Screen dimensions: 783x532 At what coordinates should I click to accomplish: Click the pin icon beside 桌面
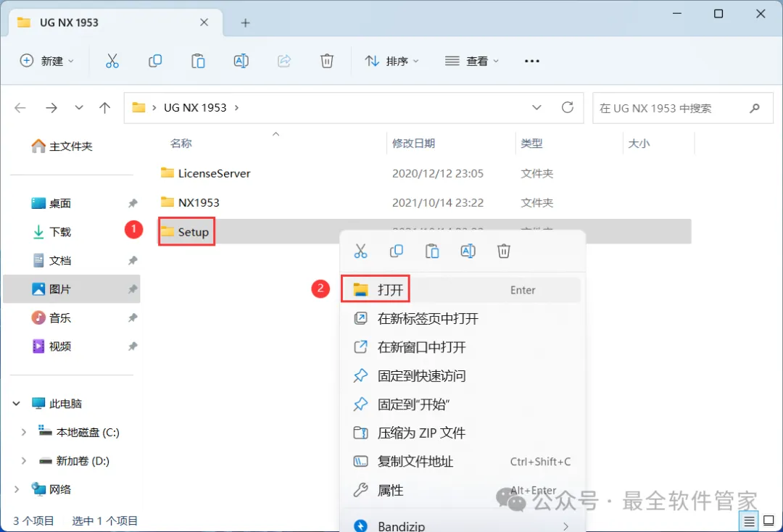(x=133, y=203)
